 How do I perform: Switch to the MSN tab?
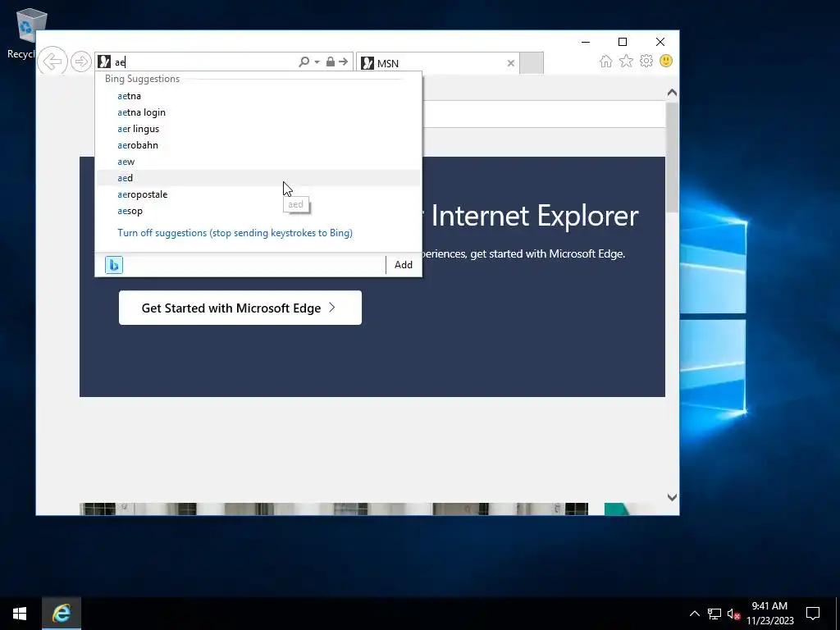436,63
